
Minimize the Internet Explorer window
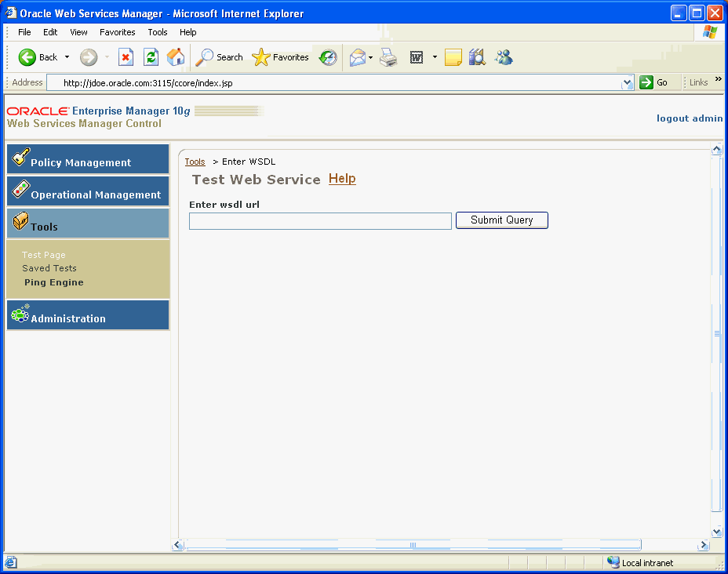coord(679,13)
